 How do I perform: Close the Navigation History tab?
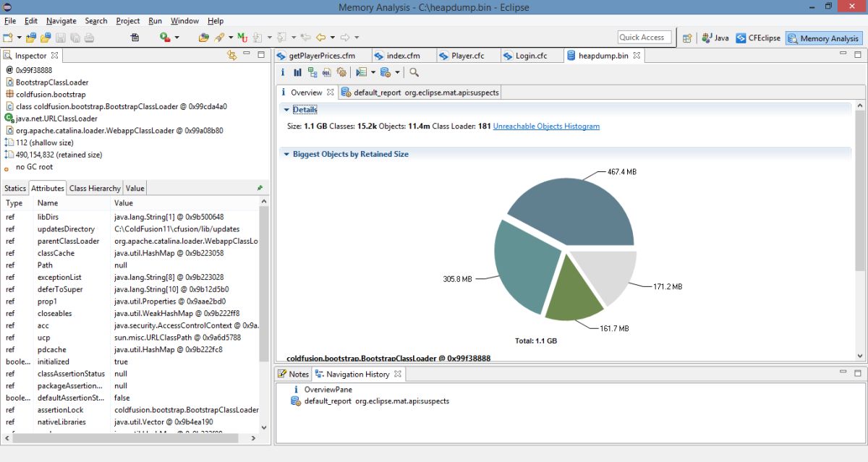(397, 374)
